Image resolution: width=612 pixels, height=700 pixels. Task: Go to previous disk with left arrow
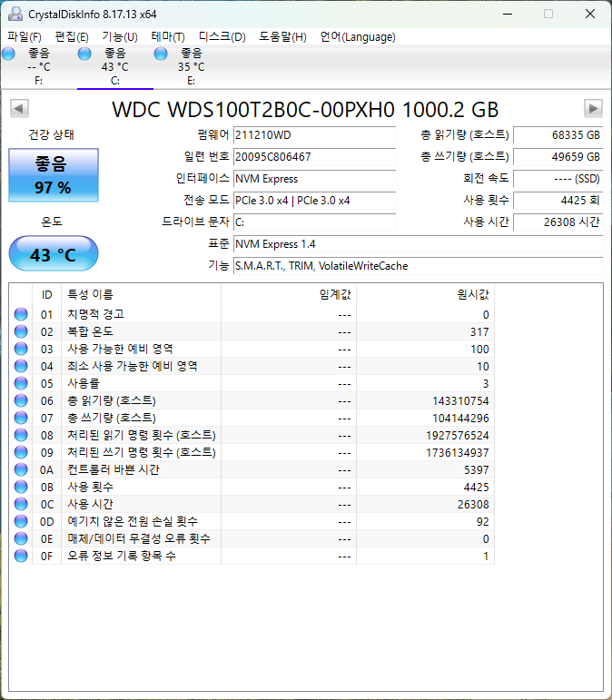tap(19, 108)
